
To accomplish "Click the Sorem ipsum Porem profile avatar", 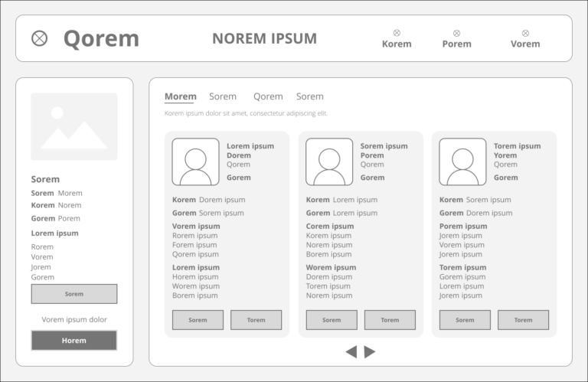I will (329, 162).
